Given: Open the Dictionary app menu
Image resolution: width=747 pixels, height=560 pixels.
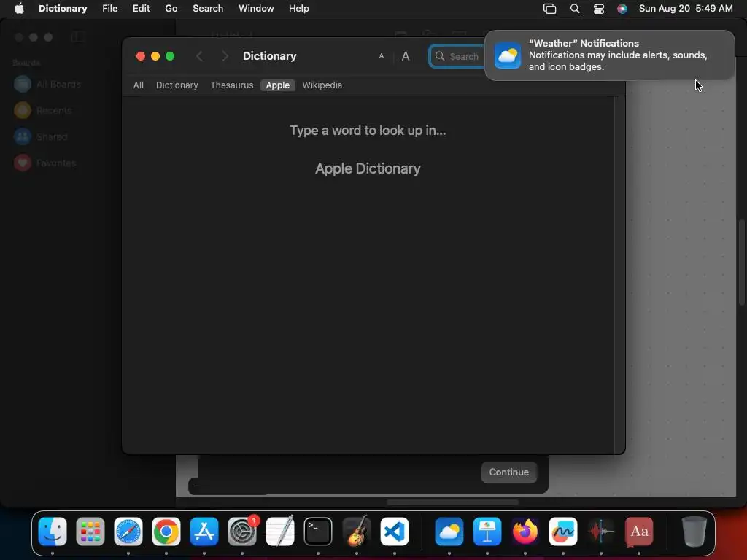Looking at the screenshot, I should click(63, 9).
